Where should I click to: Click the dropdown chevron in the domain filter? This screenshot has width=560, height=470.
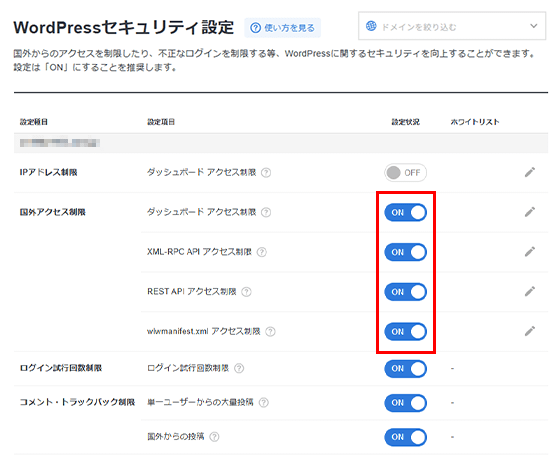tap(534, 26)
